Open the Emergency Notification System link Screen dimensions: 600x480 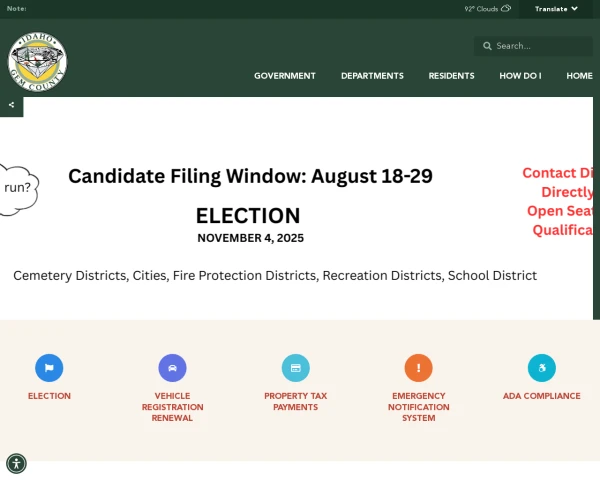point(419,407)
